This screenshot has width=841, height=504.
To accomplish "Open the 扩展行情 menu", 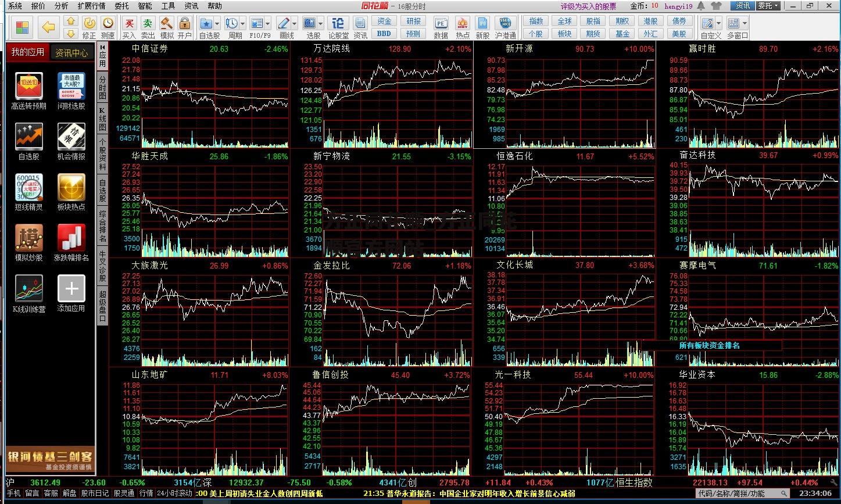I will click(91, 6).
